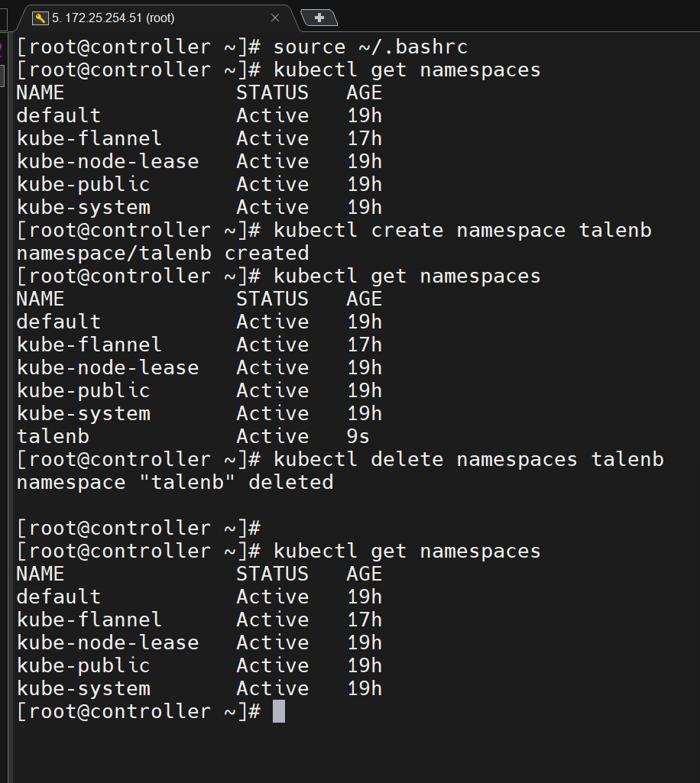700x783 pixels.
Task: Click the first 'kubectl get namespaces' command
Action: pos(407,70)
